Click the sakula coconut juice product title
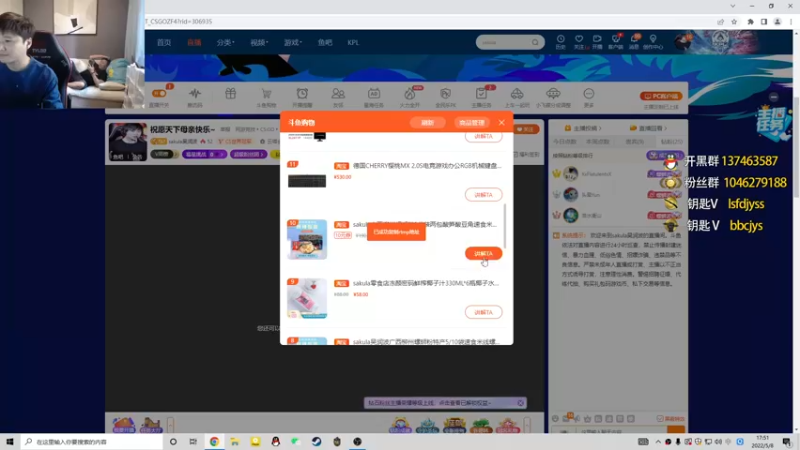Screen dimensions: 800x450 coord(426,283)
